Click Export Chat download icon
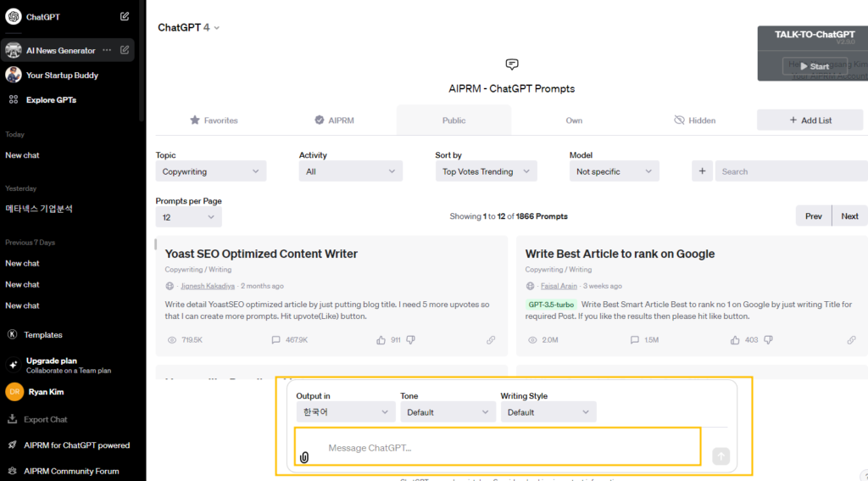This screenshot has width=868, height=481. pyautogui.click(x=12, y=419)
